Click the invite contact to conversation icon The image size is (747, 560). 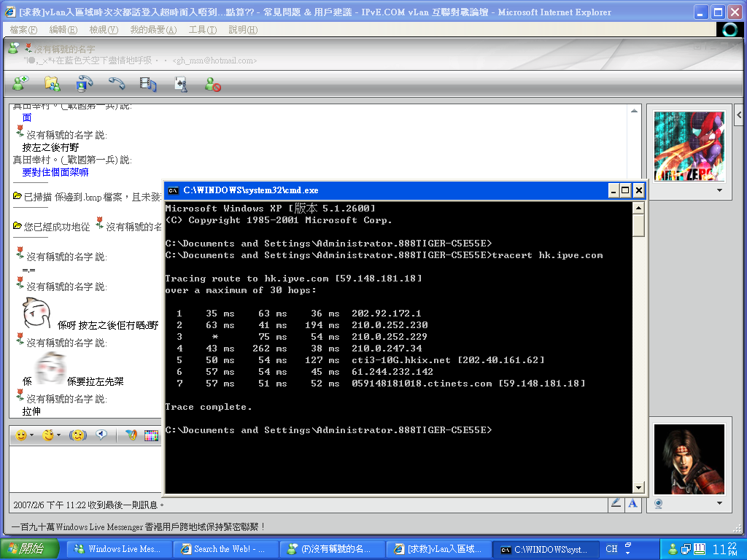click(20, 83)
